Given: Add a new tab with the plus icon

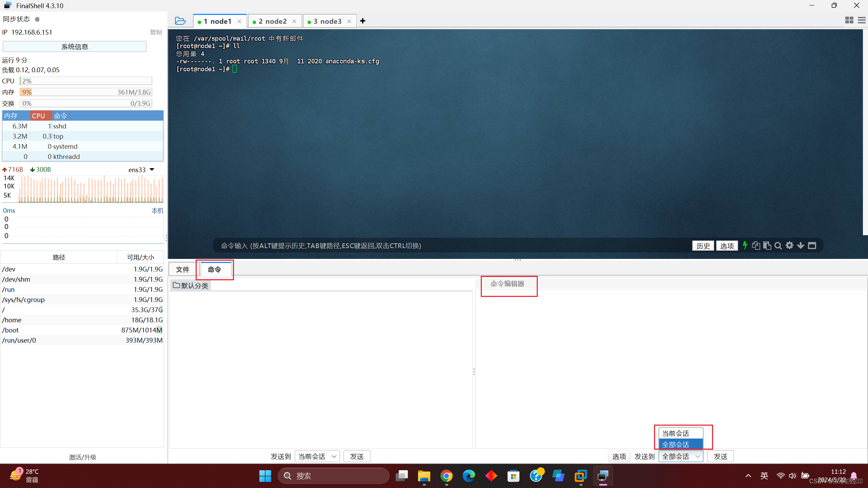Looking at the screenshot, I should (x=363, y=21).
